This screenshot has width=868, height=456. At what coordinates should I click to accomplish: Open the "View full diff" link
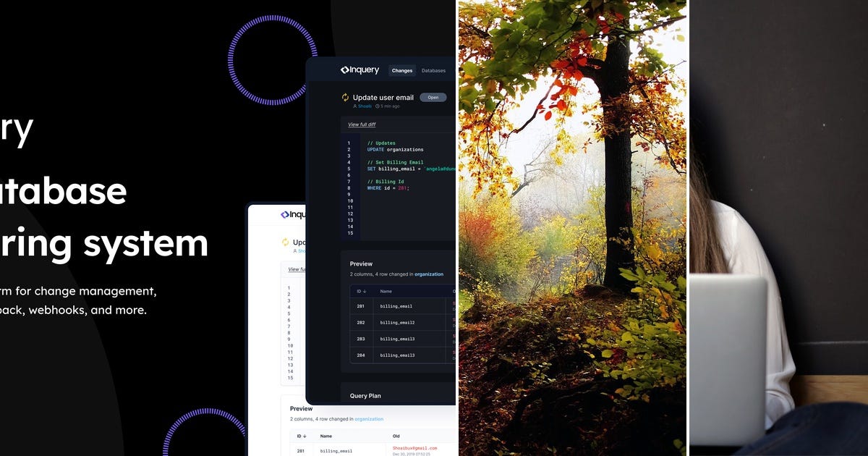pos(362,124)
